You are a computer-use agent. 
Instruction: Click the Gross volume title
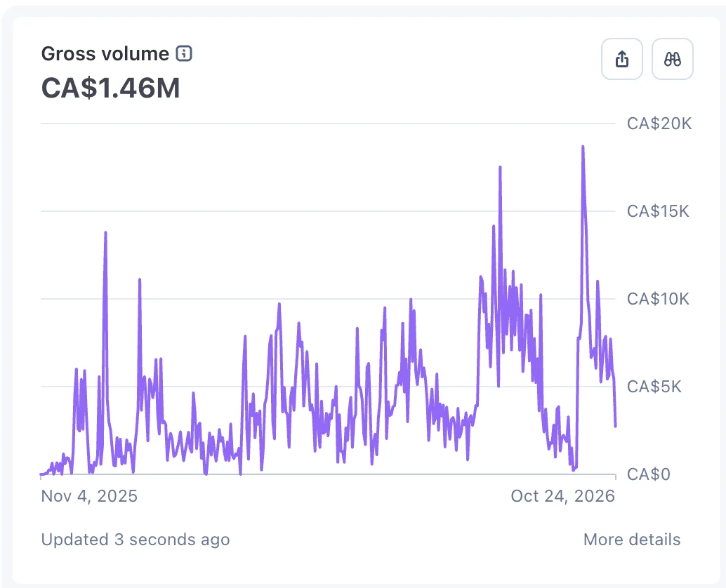(x=105, y=53)
